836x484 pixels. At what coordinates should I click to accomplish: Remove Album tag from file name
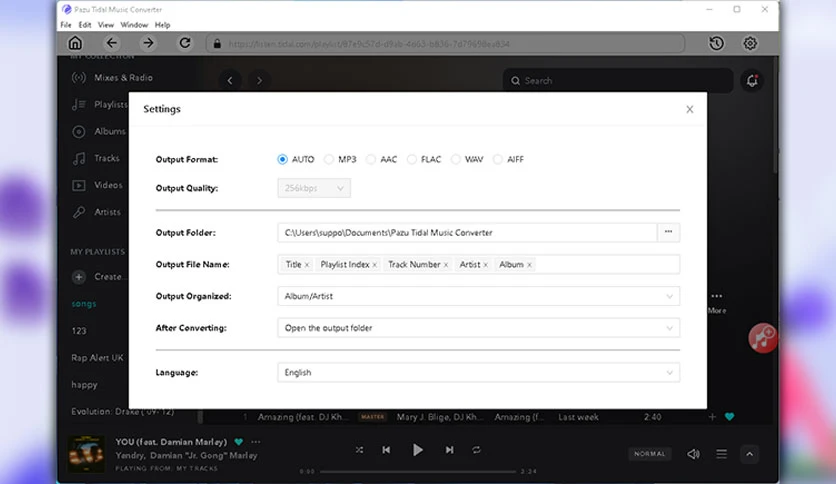click(x=529, y=265)
